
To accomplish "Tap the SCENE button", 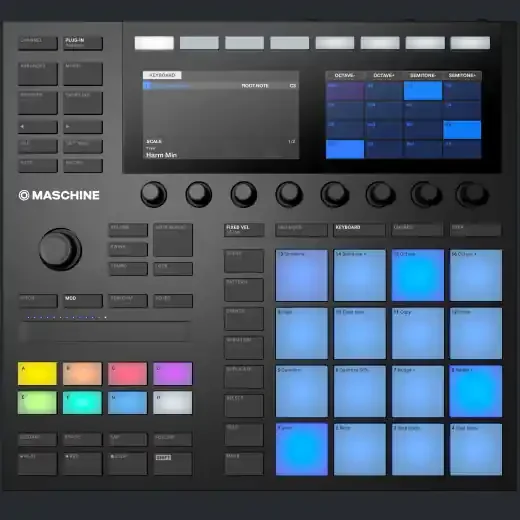I will (x=244, y=261).
